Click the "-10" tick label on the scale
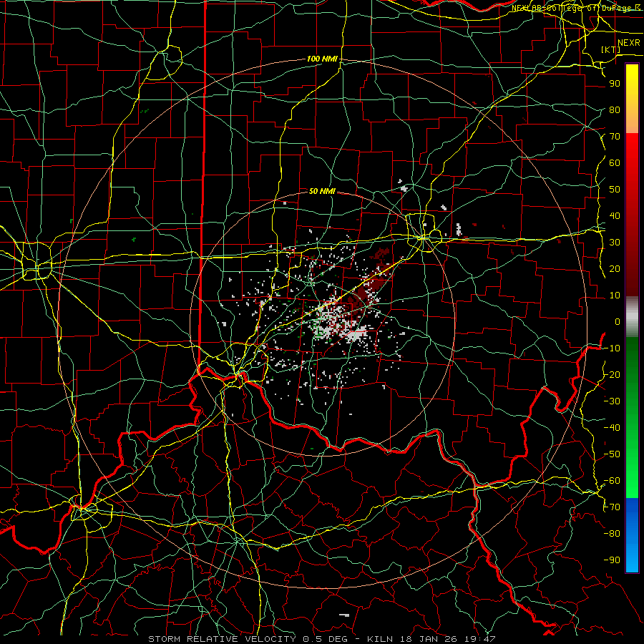The height and width of the screenshot is (644, 644). tap(612, 348)
